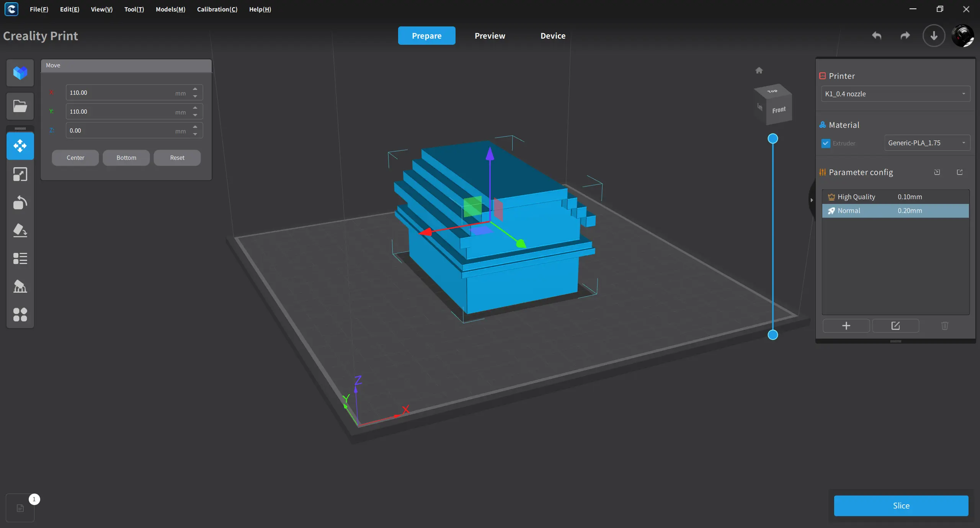Click the export parameter config icon

click(960, 172)
